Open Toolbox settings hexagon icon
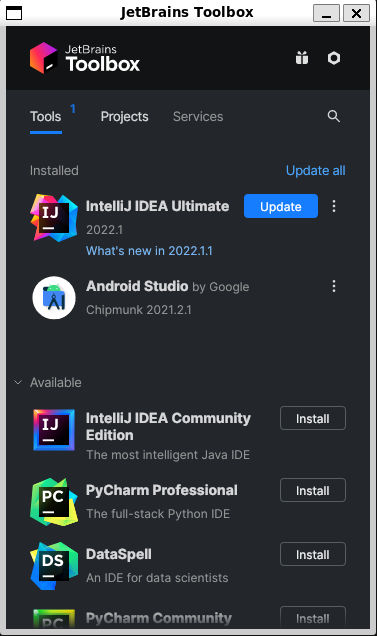Screen dimensions: 377x636 [334, 58]
